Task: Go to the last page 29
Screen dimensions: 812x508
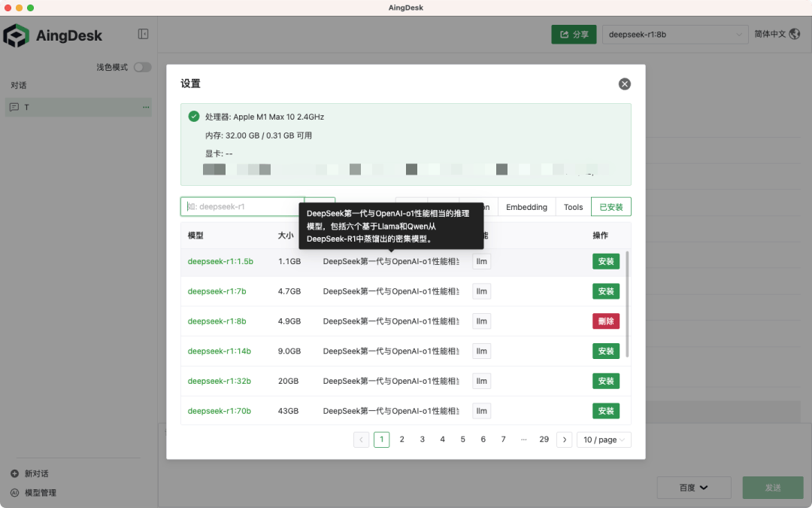Action: (x=544, y=440)
